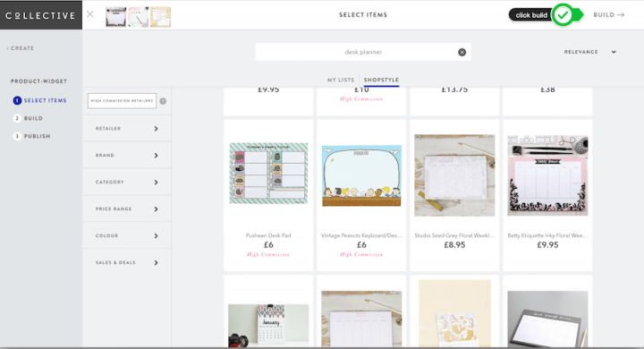The image size is (644, 349).
Task: Click the Pusheen Desk Pad title
Action: (268, 235)
